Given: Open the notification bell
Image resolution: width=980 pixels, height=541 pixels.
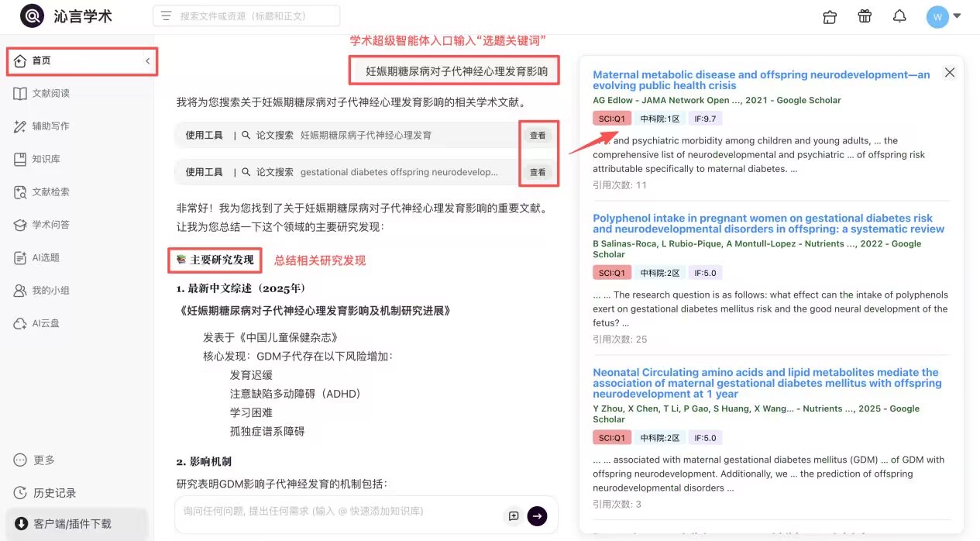Looking at the screenshot, I should 899,16.
